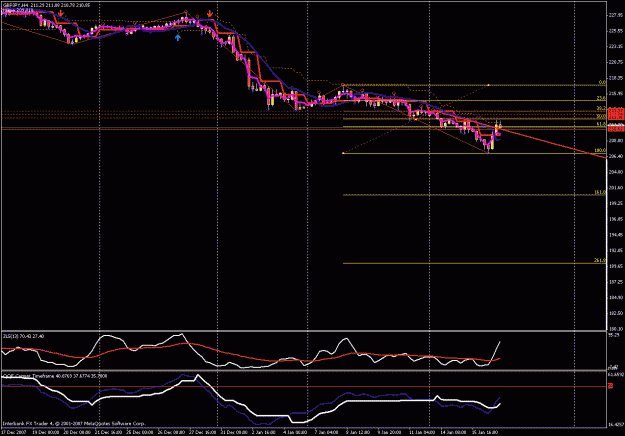Click the 201.60 price axis label
This screenshot has width=625, height=436.
616,188
